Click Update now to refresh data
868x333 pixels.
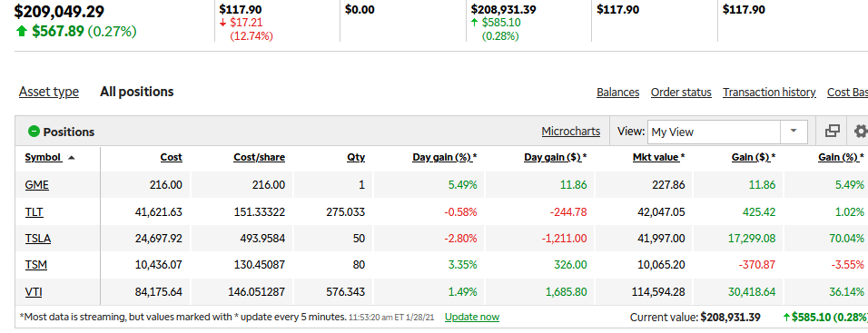pos(472,318)
